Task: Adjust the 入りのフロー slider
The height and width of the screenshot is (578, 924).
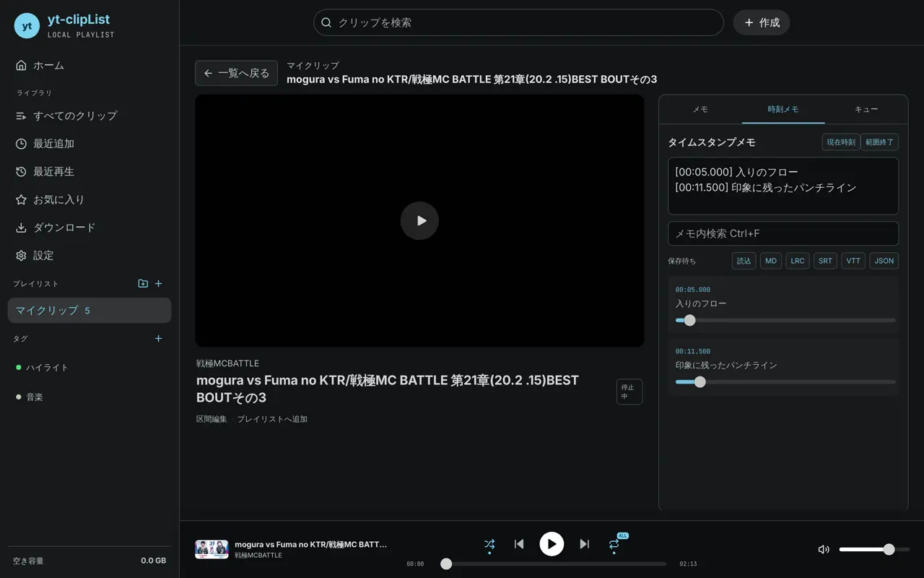Action: coord(785,320)
